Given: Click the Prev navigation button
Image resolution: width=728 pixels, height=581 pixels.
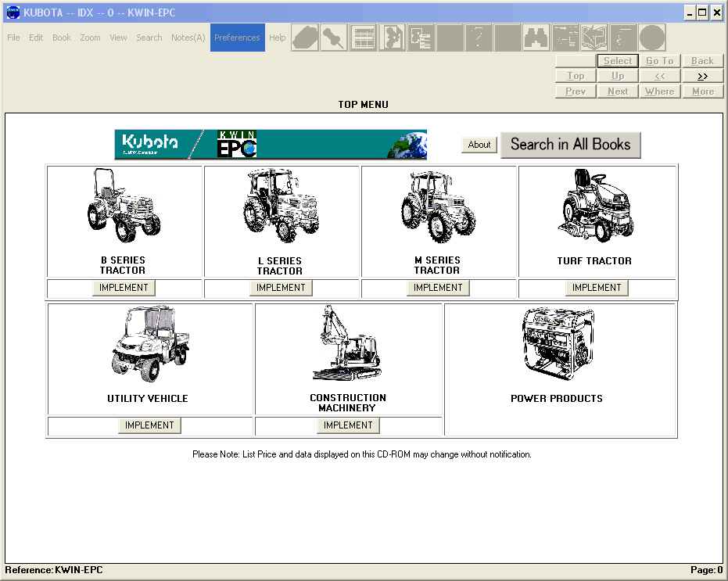Looking at the screenshot, I should point(576,91).
